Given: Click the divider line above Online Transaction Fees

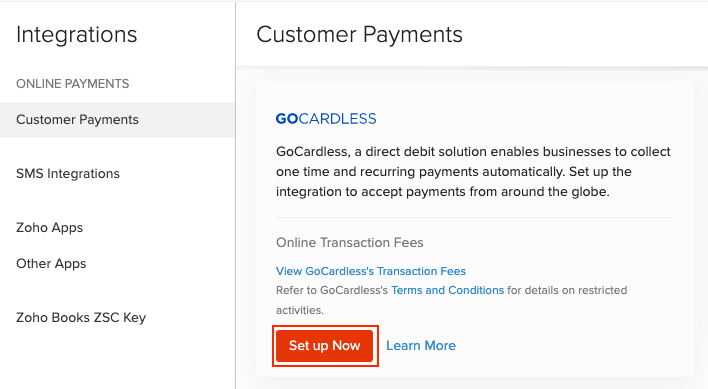Looking at the screenshot, I should (x=475, y=218).
